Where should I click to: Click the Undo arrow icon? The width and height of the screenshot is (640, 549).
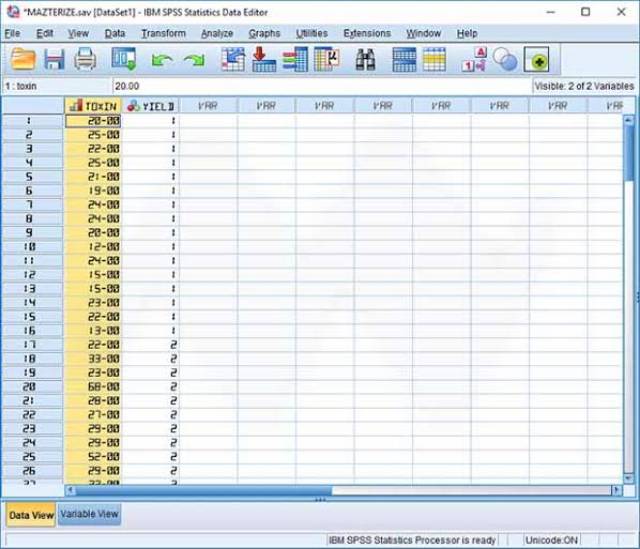161,60
